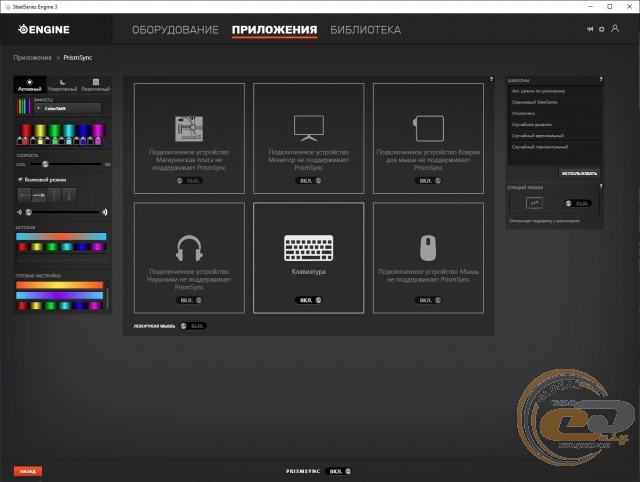The width and height of the screenshot is (640, 482).
Task: Switch to the Реактивный lighting tab
Action: pyautogui.click(x=96, y=85)
